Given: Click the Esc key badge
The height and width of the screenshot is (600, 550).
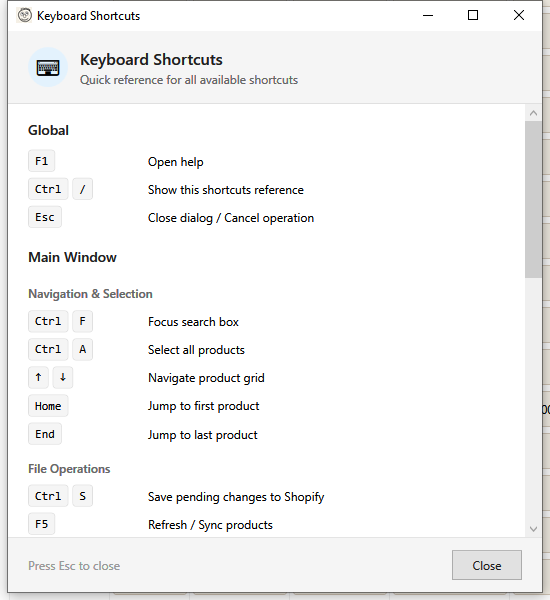Looking at the screenshot, I should click(45, 217).
